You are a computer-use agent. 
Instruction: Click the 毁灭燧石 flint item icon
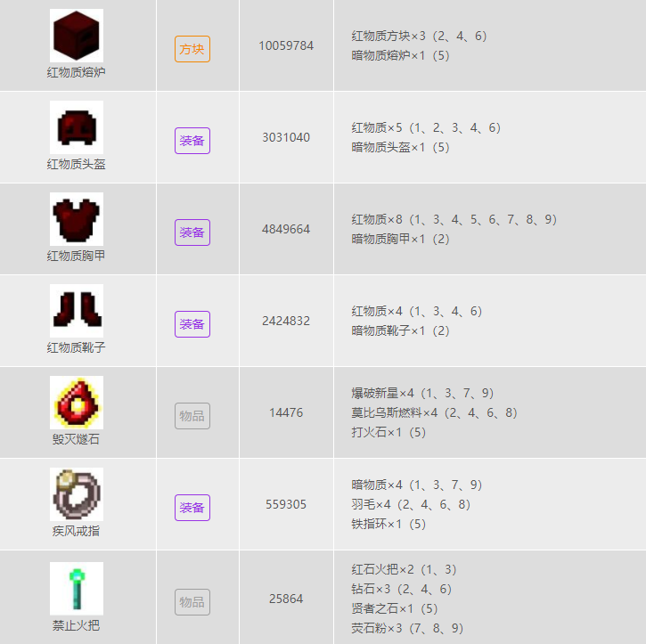tap(77, 403)
